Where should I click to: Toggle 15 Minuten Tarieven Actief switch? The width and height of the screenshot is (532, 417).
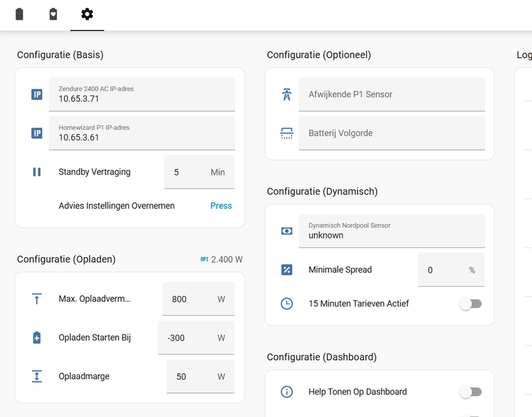tap(470, 303)
